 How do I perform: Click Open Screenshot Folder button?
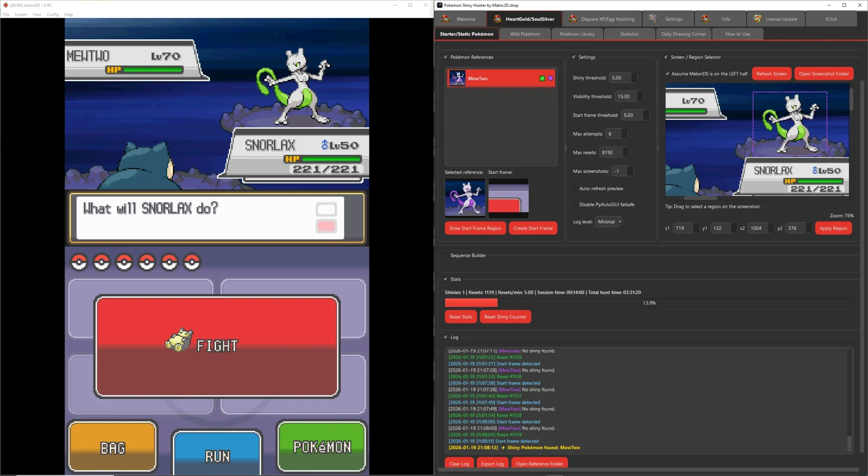(x=824, y=74)
